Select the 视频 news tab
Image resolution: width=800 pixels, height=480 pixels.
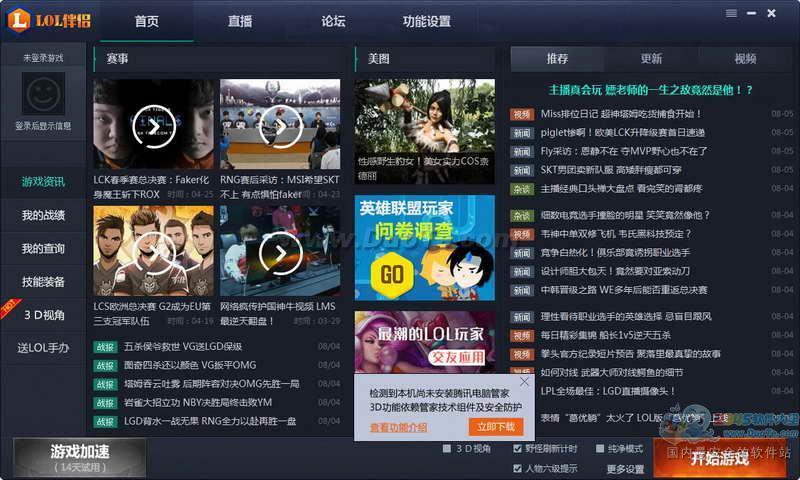pos(745,59)
